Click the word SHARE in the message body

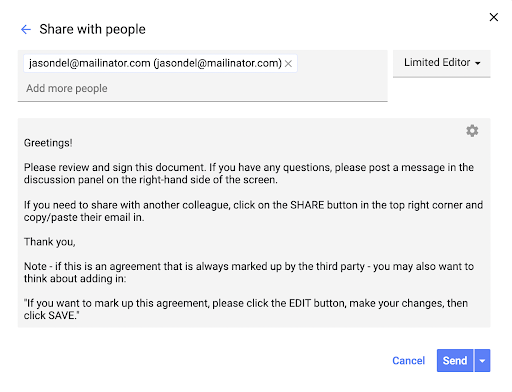(307, 205)
